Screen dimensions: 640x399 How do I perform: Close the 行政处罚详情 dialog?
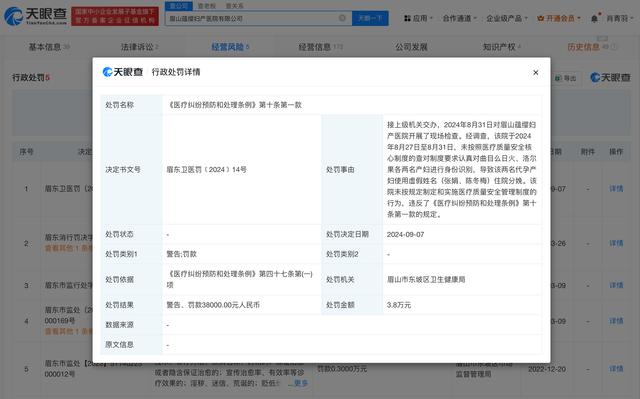(x=536, y=73)
